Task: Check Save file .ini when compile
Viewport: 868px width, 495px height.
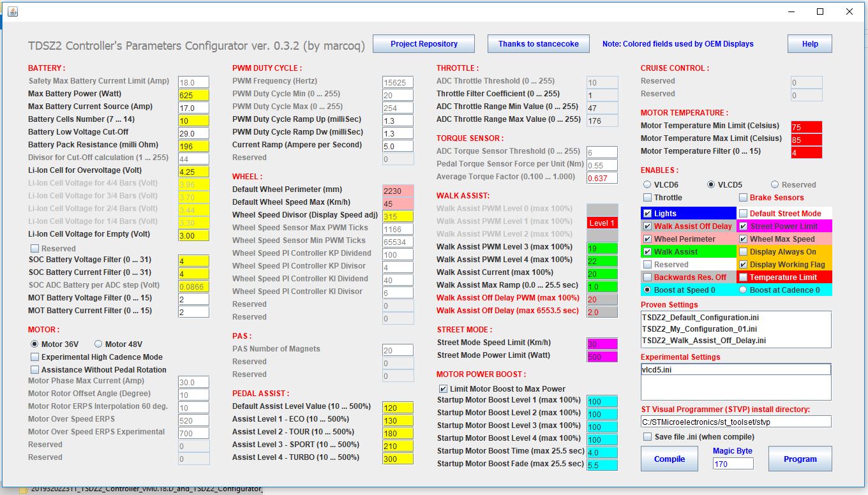Action: (x=647, y=437)
